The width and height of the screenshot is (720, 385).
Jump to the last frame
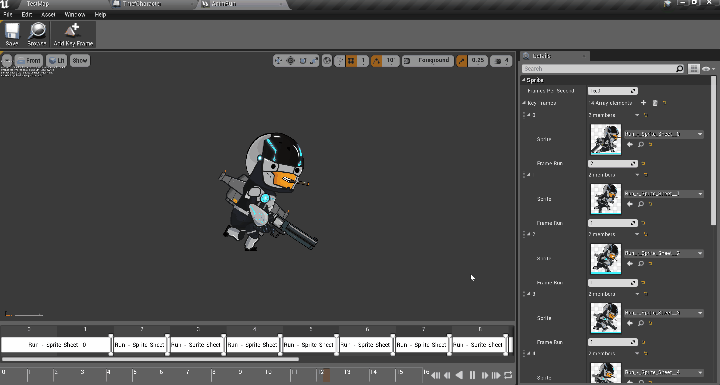point(496,375)
